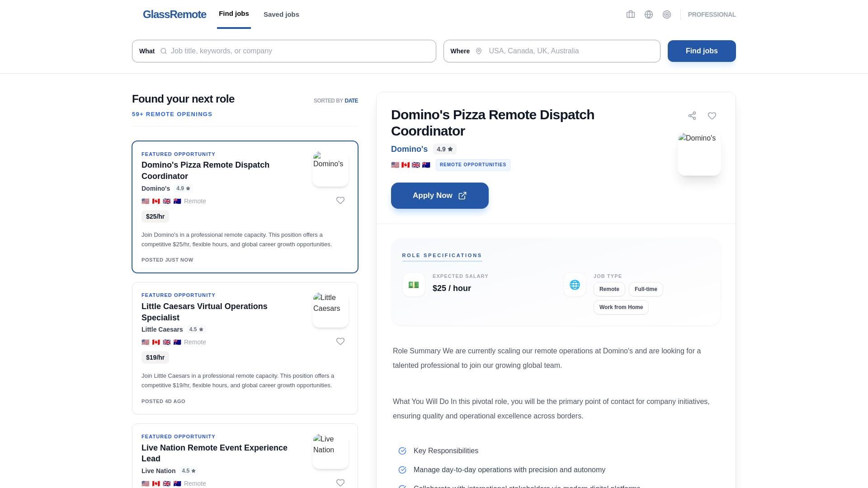This screenshot has width=868, height=488.
Task: Click the $19/hr pay badge
Action: tap(155, 357)
